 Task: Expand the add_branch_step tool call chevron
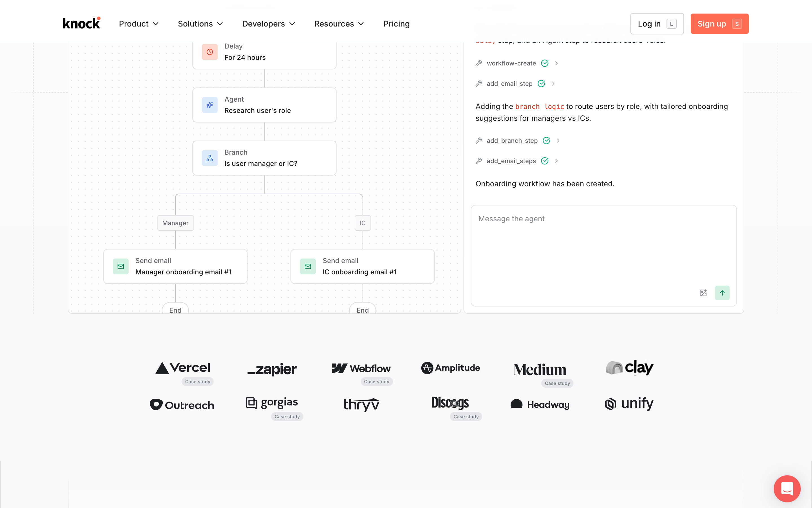click(x=558, y=141)
